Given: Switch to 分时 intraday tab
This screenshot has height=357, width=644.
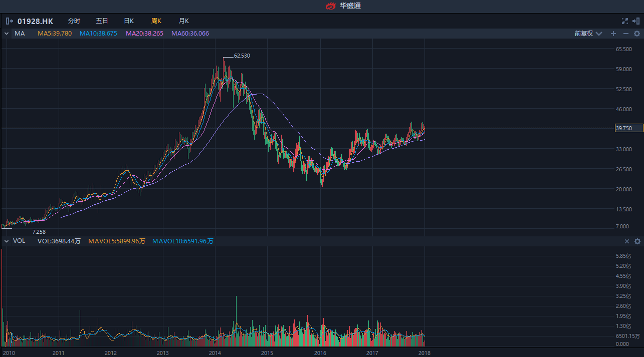Looking at the screenshot, I should [x=74, y=21].
